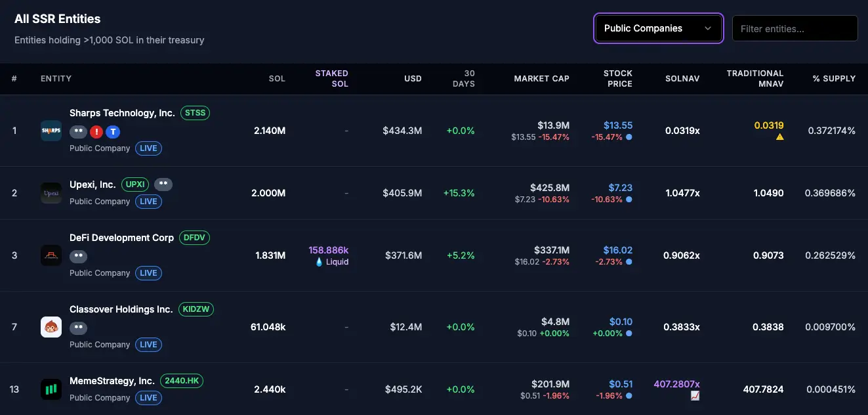Click the ** badge next to UPXI ticker
This screenshot has height=415, width=868.
[163, 185]
